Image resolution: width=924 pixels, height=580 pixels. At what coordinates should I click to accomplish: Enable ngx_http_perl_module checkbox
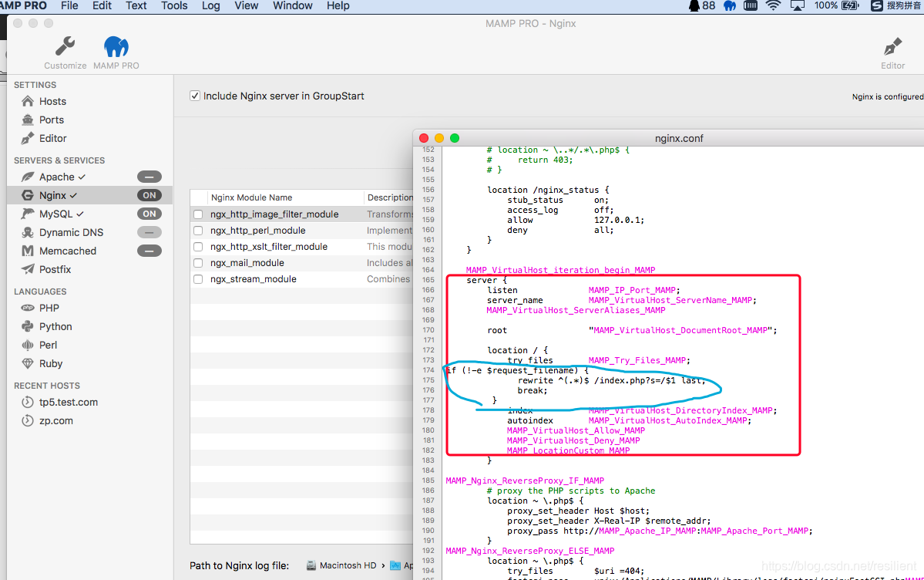click(199, 231)
